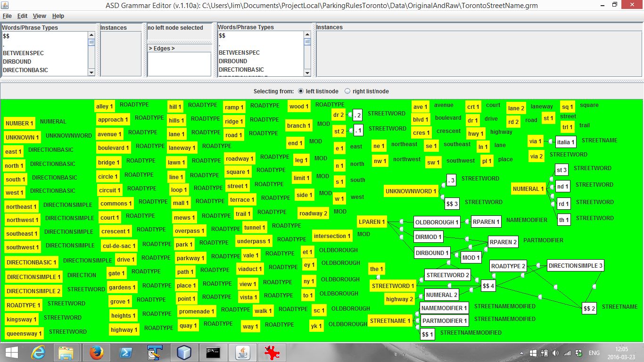Open the File menu

point(7,16)
